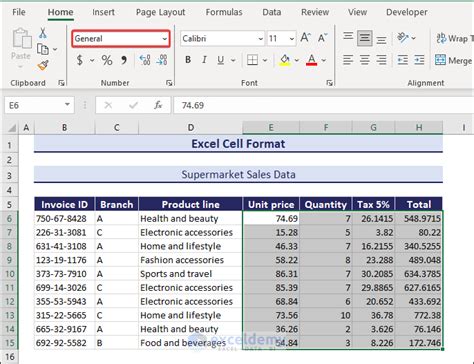Apply Percent Style format
Screen dimensions: 474x364
tap(107, 60)
